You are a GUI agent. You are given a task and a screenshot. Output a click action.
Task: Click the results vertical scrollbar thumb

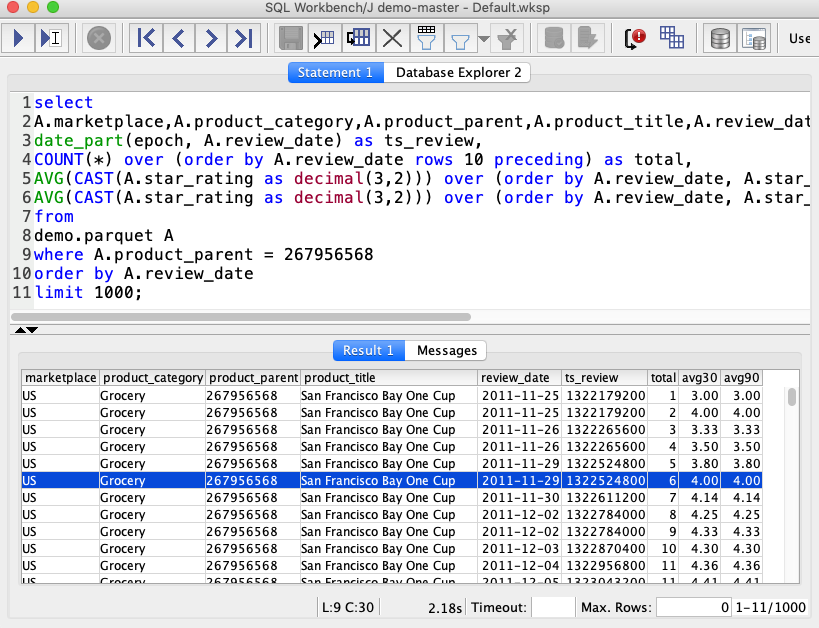coord(792,396)
